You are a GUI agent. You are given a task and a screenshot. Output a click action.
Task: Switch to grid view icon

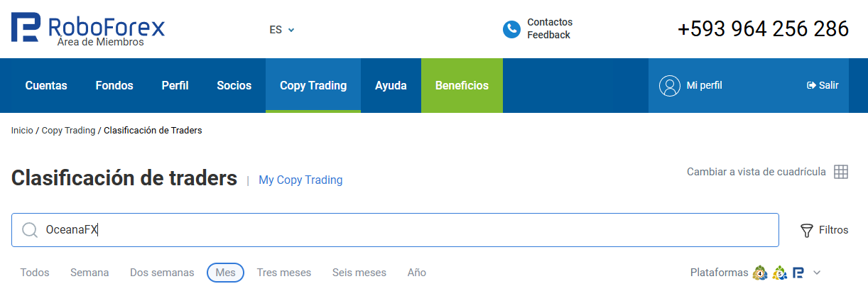click(x=841, y=172)
